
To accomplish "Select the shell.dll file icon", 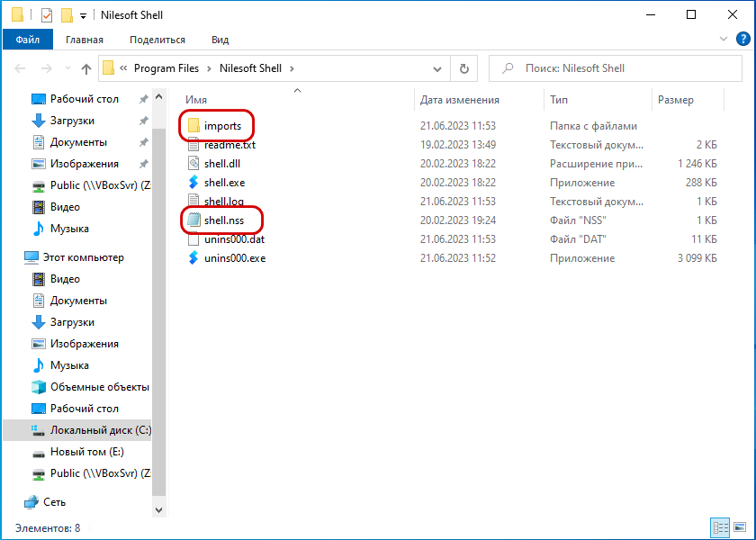I will (193, 164).
